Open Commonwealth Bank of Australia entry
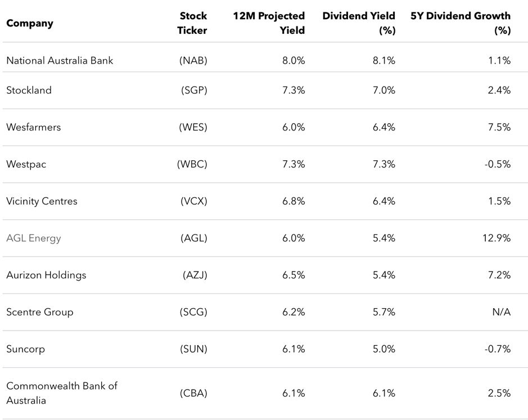The image size is (528, 420). 61,393
